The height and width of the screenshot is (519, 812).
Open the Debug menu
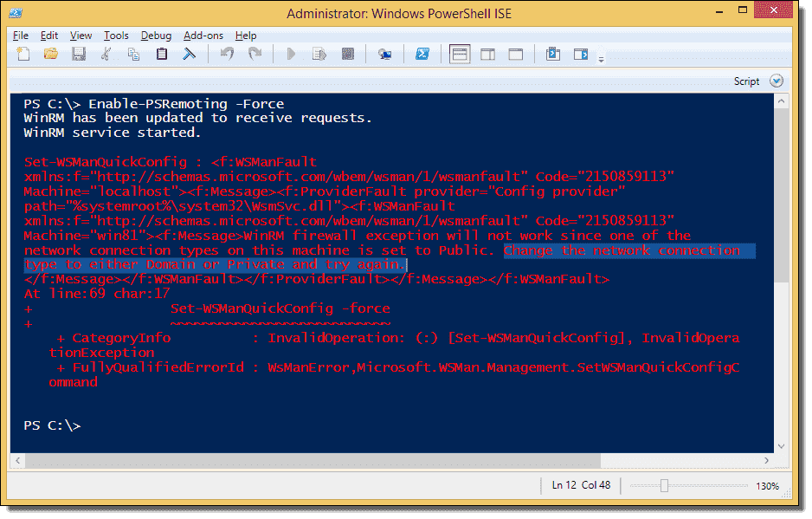(156, 36)
